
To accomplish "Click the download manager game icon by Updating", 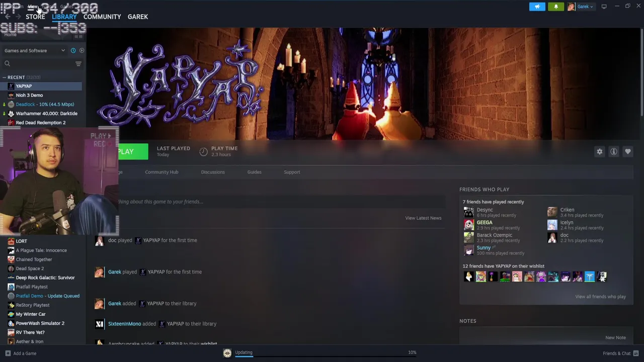I will coord(227,353).
